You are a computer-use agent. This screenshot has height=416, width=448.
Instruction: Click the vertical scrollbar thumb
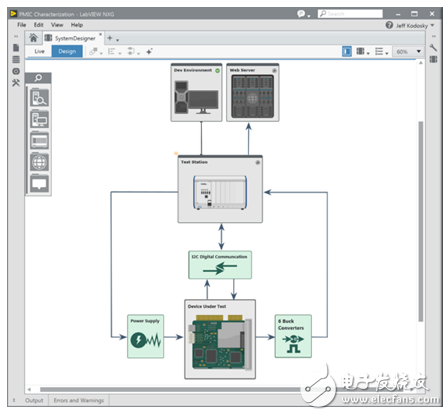[421, 222]
